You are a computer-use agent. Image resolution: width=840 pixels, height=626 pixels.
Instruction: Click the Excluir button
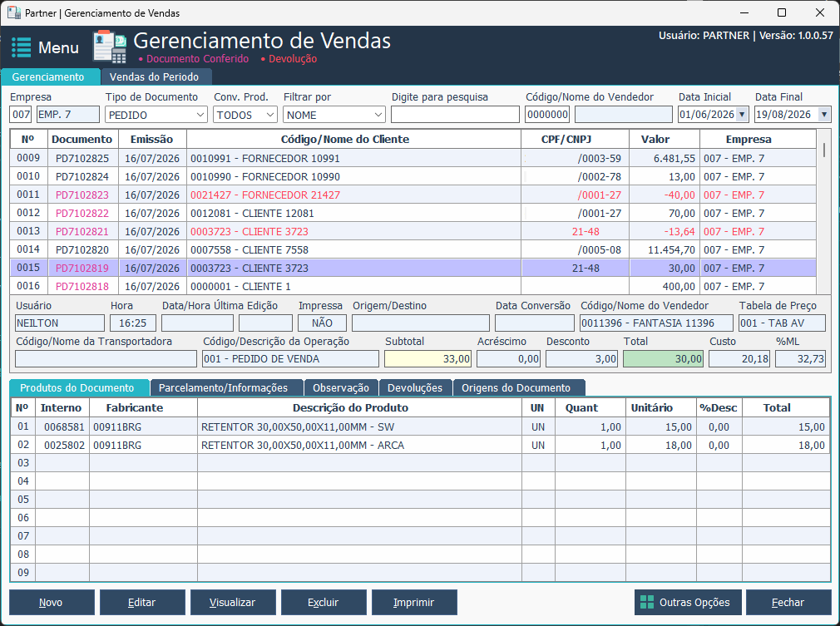coord(324,603)
